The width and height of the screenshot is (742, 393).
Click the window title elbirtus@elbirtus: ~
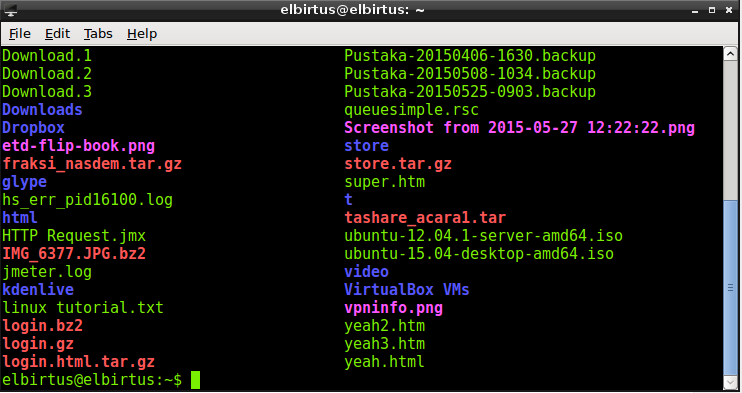coord(353,9)
